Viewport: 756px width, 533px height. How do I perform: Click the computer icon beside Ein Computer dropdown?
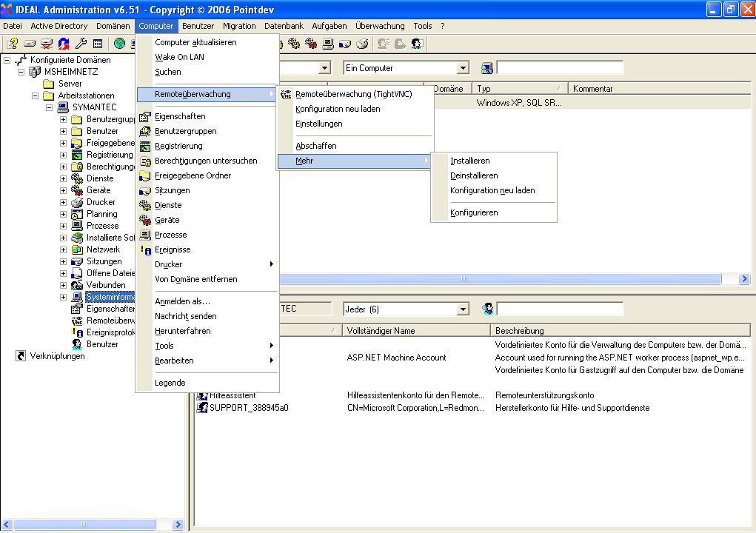pos(487,68)
